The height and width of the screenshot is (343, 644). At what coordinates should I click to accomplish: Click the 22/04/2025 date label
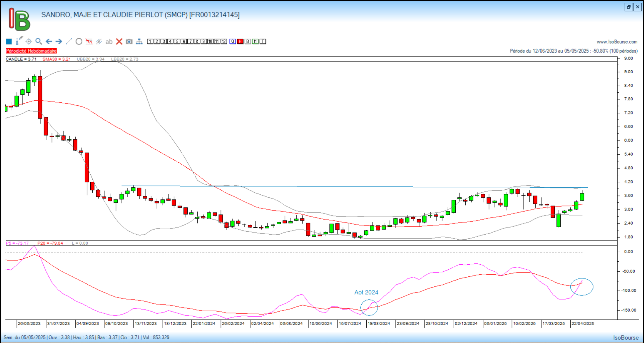583,324
